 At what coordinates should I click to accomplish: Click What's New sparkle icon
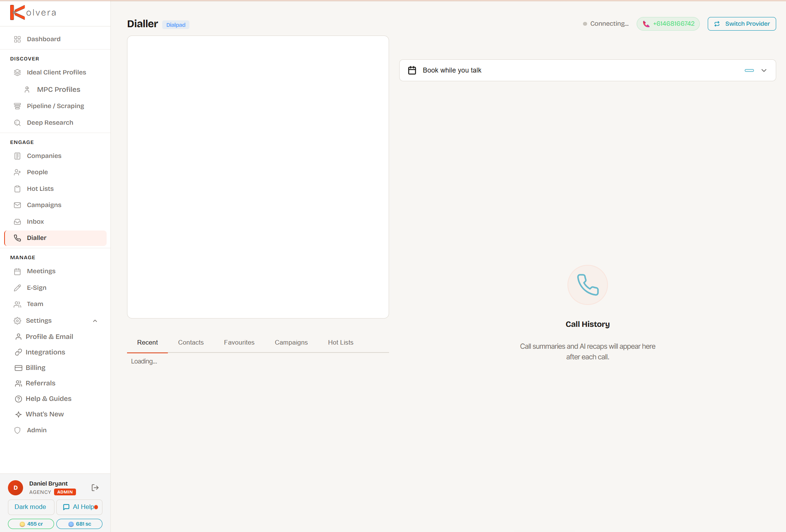[19, 414]
